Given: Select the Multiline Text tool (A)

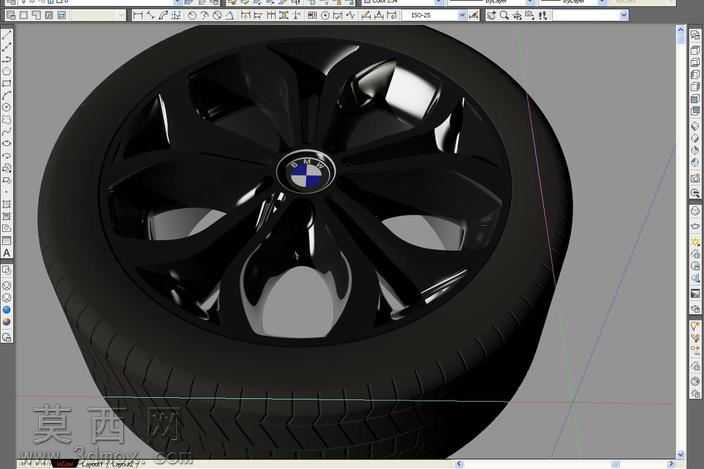Looking at the screenshot, I should click(x=7, y=253).
